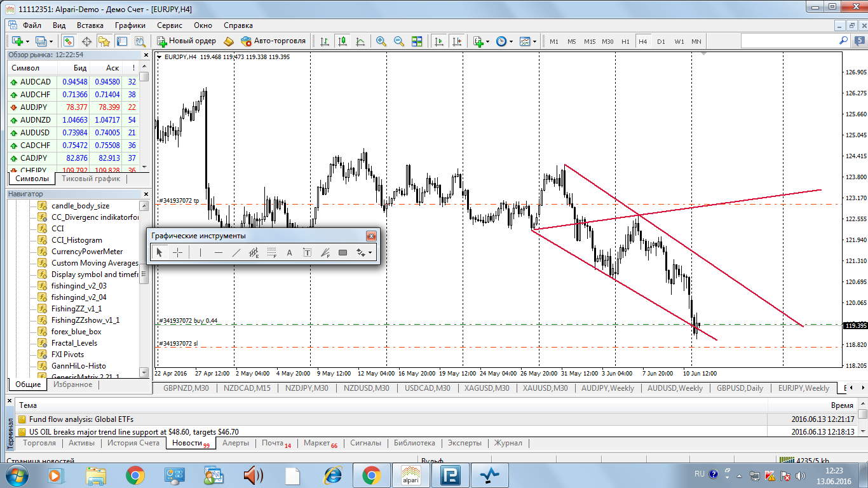Zoom in on the chart
The image size is (868, 488).
pyautogui.click(x=381, y=41)
